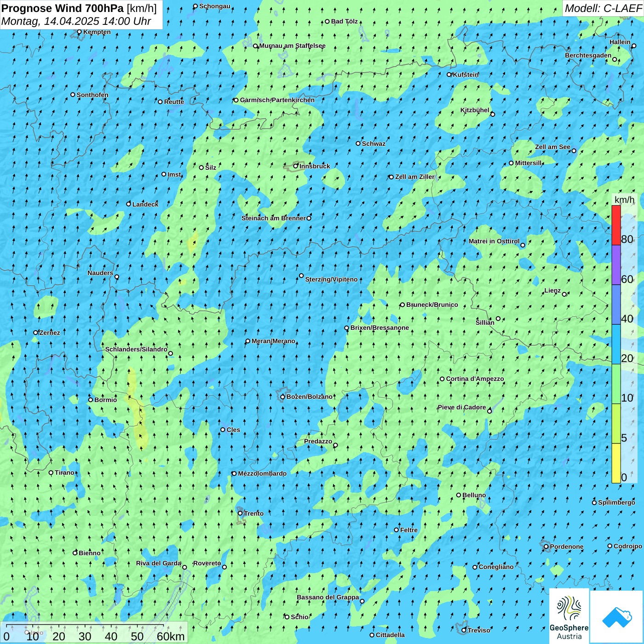Click the 'Bad Tölz' label
644x644 pixels.
pyautogui.click(x=344, y=21)
